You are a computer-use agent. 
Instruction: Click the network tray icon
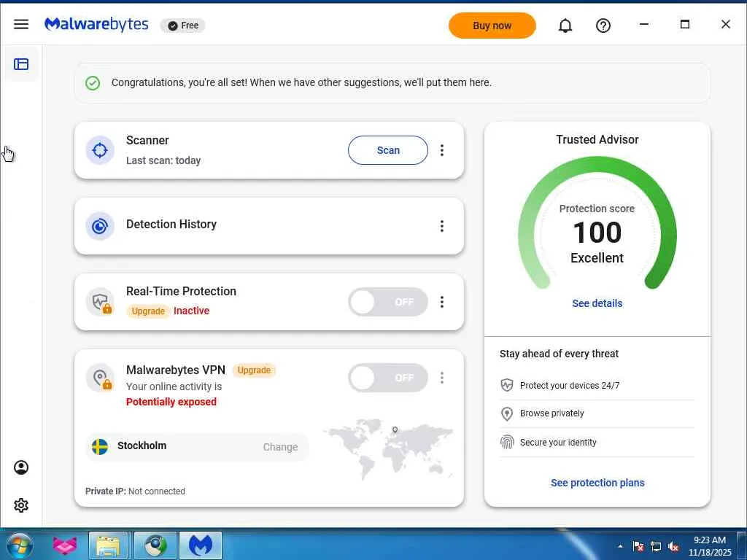[656, 546]
